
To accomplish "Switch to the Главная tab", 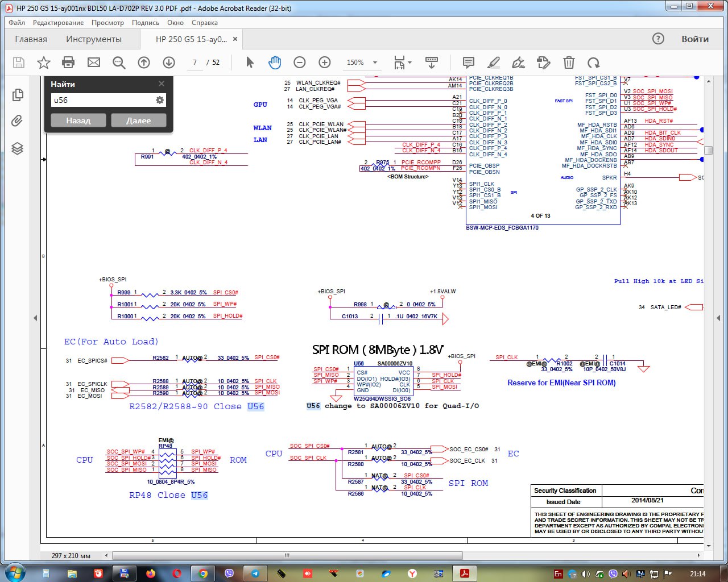I will [x=31, y=39].
